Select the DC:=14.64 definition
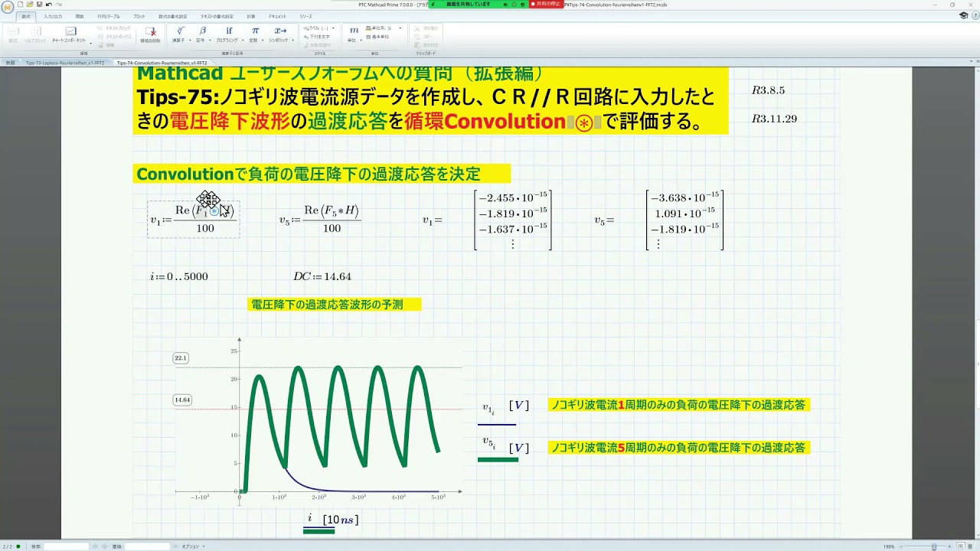This screenshot has width=980, height=551. click(322, 276)
